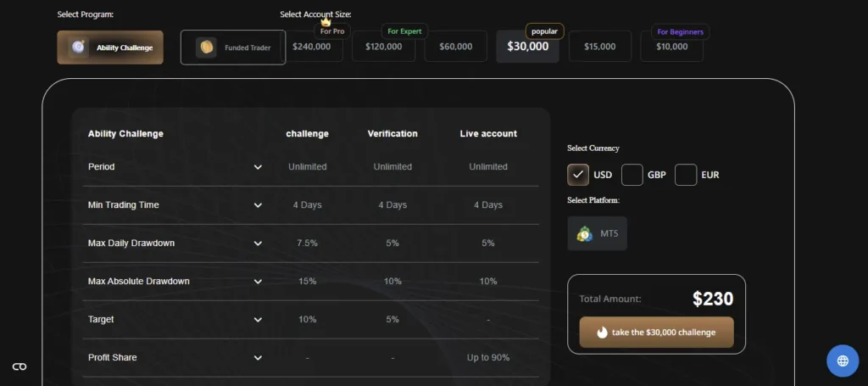Click the Live account column header
Viewport: 868px width, 386px height.
tap(488, 133)
